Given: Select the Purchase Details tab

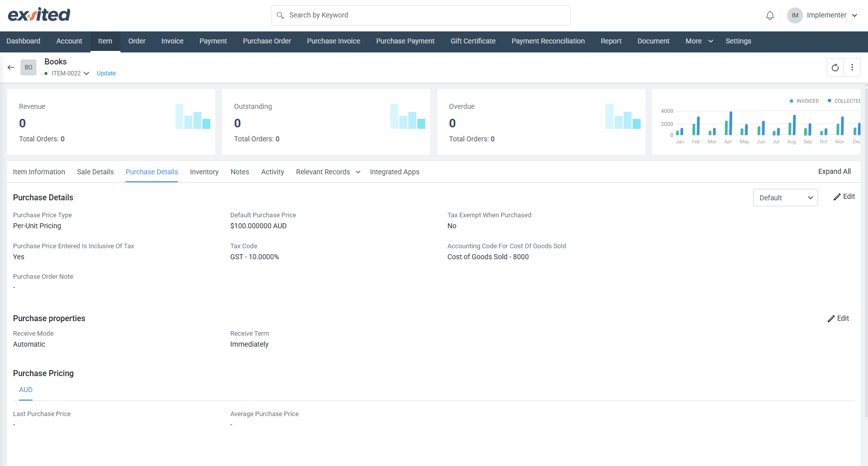Looking at the screenshot, I should (152, 172).
